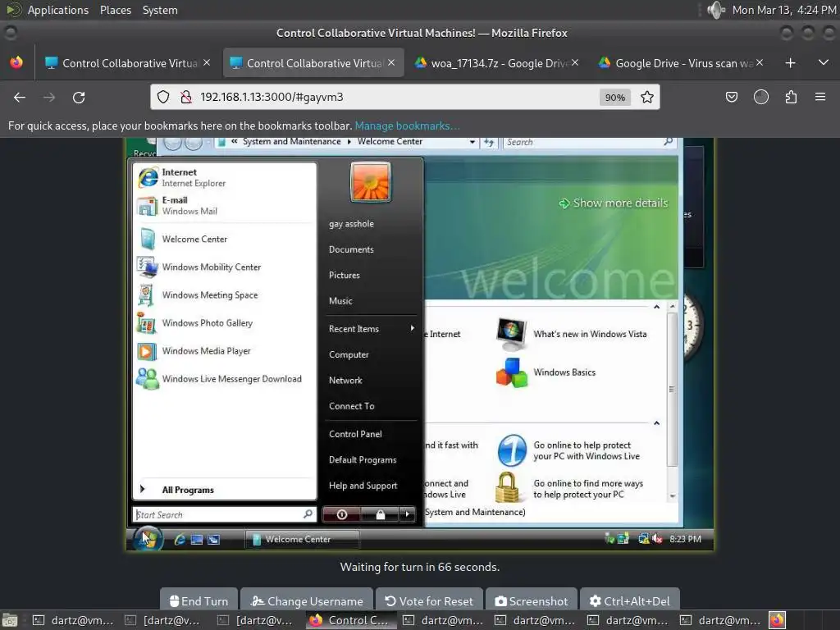
Task: Click Change Username button
Action: [307, 601]
